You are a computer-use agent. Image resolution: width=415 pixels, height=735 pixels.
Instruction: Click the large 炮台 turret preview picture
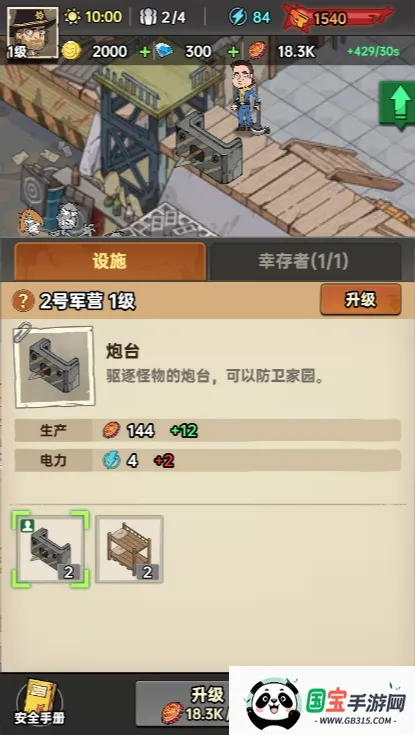(54, 366)
